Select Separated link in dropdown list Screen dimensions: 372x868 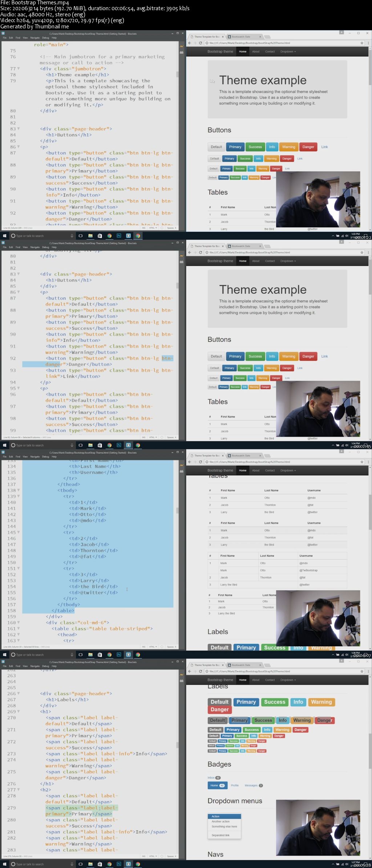coord(225,835)
